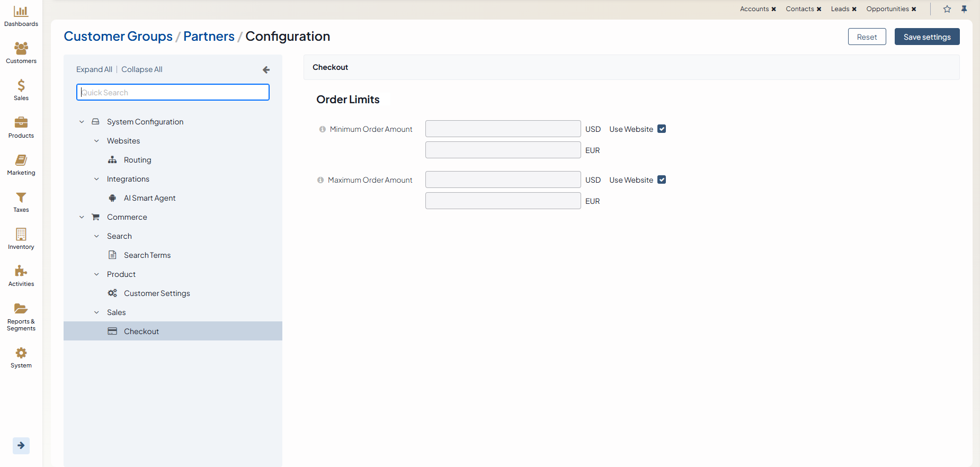Open the Dashboards menu icon
Viewport: 980px width, 467px height.
click(21, 12)
